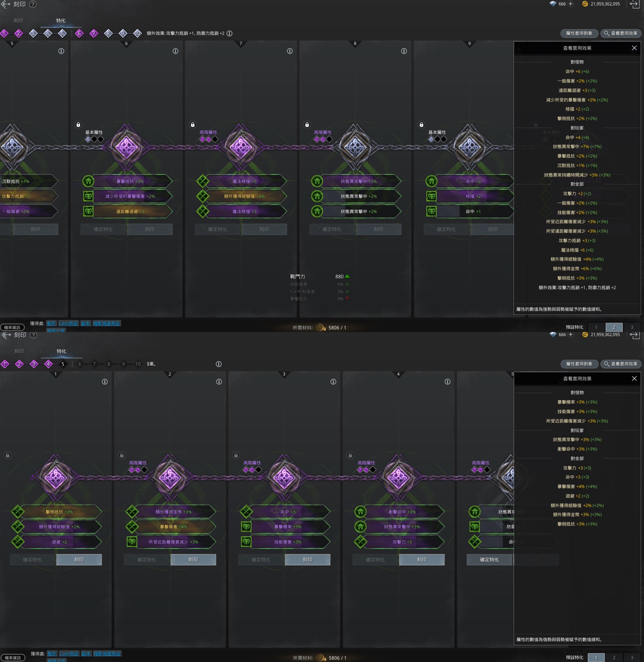This screenshot has height=662, width=644.
Task: Jump to stage node 10 in upper stage bar
Action: click(137, 33)
